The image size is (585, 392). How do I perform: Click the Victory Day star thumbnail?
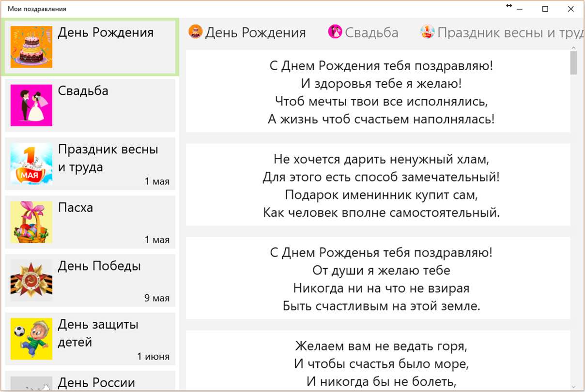point(31,281)
